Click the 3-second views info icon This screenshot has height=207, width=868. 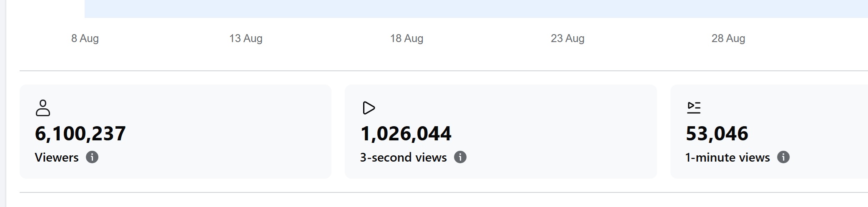click(460, 157)
